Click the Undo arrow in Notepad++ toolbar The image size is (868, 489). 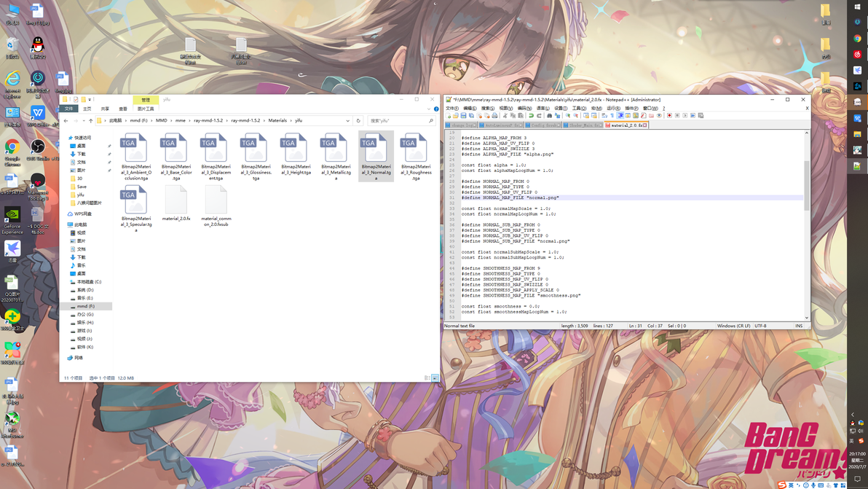(x=531, y=115)
